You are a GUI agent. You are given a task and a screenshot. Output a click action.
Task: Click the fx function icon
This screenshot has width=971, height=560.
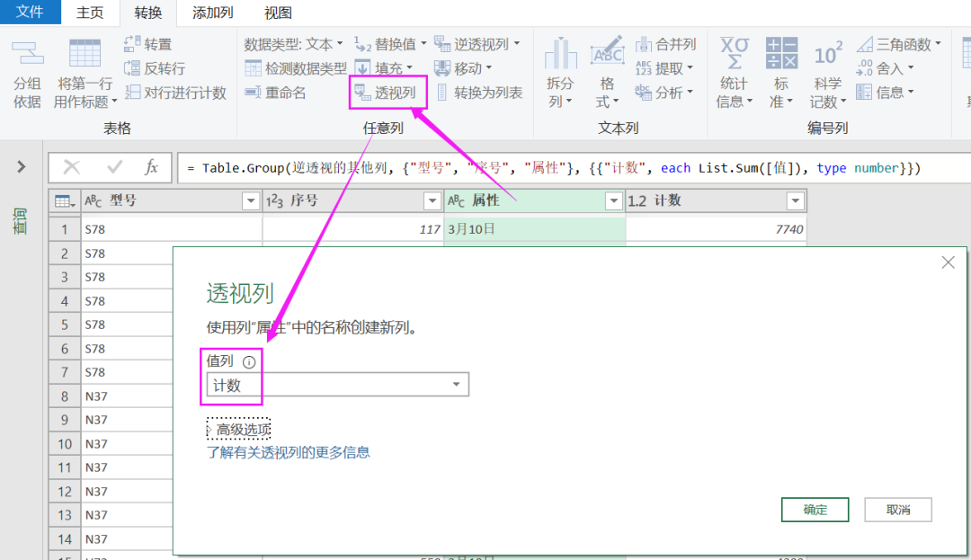[152, 167]
